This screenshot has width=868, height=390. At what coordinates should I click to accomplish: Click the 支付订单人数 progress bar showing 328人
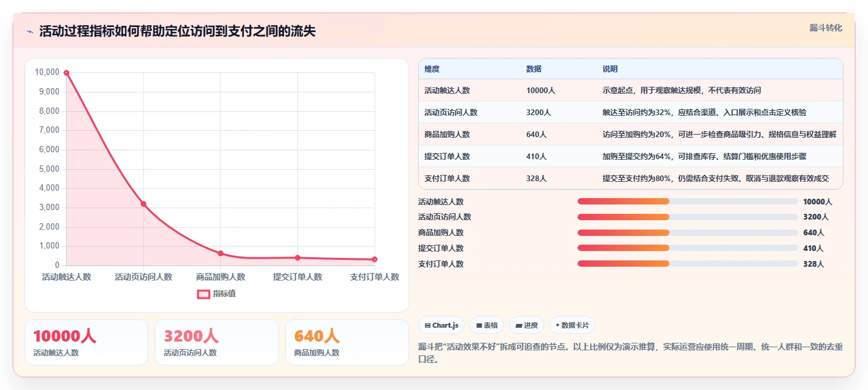tap(688, 264)
